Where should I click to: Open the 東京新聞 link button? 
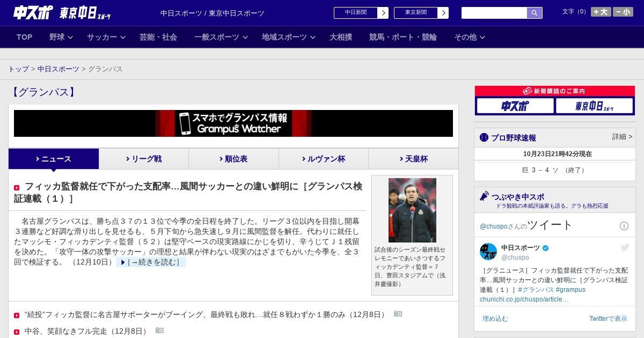point(416,13)
